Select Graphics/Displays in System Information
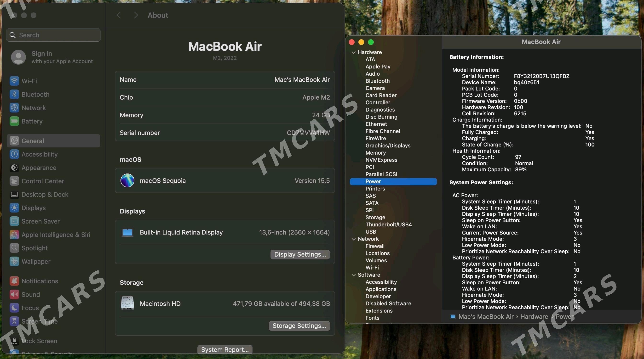Viewport: 644px width, 359px height. point(388,146)
